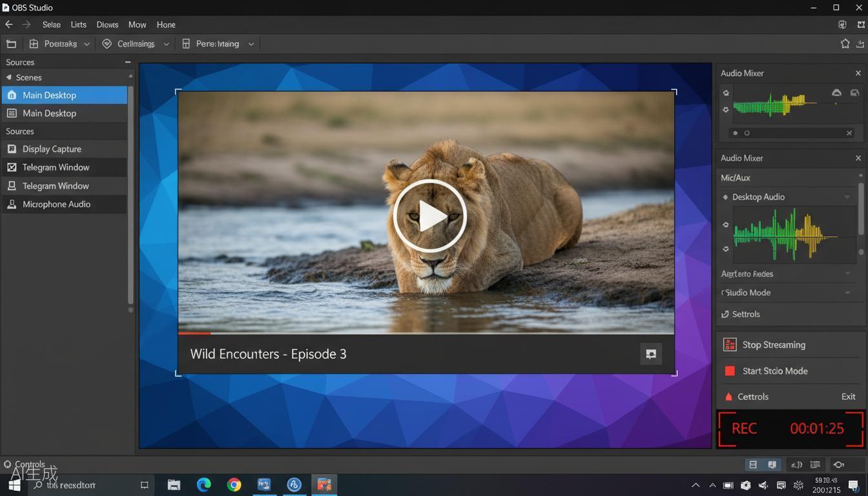
Task: Click the large play button on the lion video
Action: click(x=429, y=216)
